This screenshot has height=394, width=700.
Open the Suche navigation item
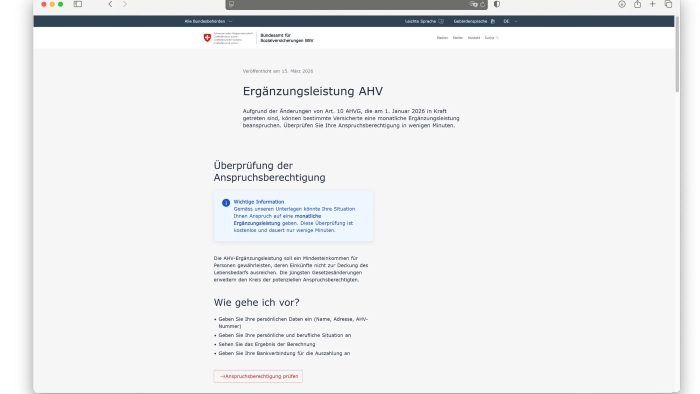coord(489,38)
